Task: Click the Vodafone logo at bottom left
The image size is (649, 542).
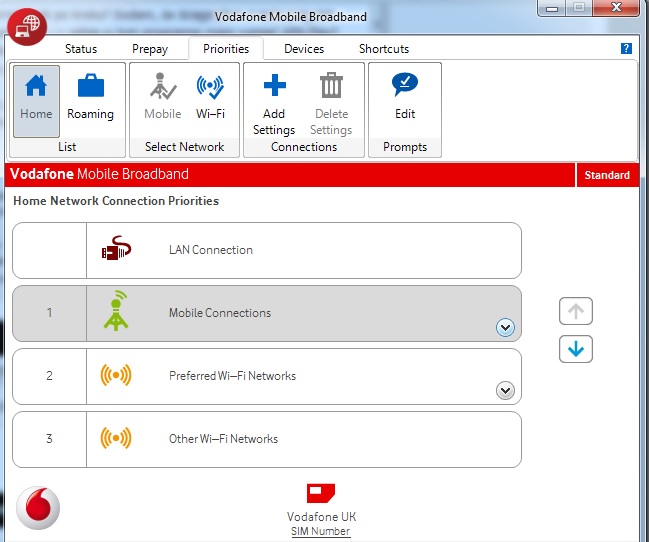Action: point(38,508)
